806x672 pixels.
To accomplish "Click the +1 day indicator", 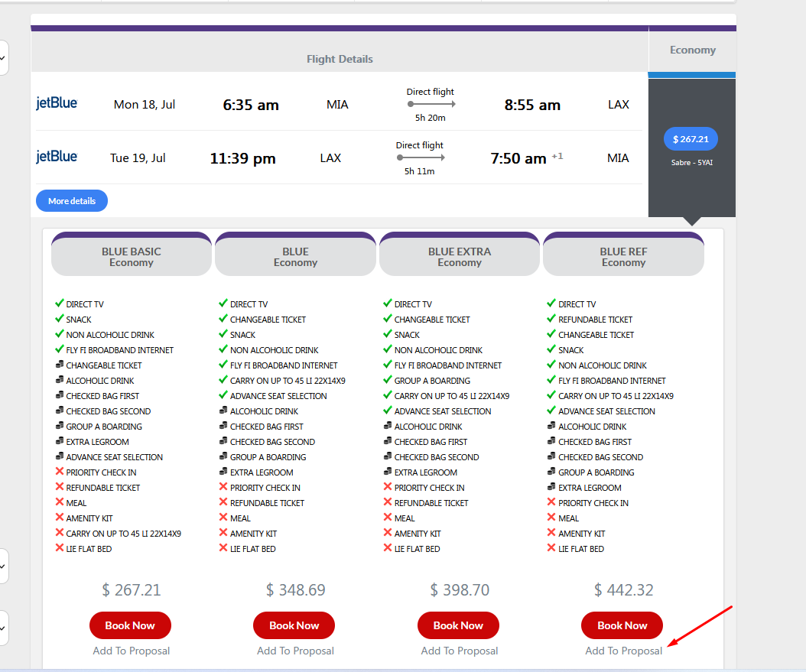I will pyautogui.click(x=557, y=156).
